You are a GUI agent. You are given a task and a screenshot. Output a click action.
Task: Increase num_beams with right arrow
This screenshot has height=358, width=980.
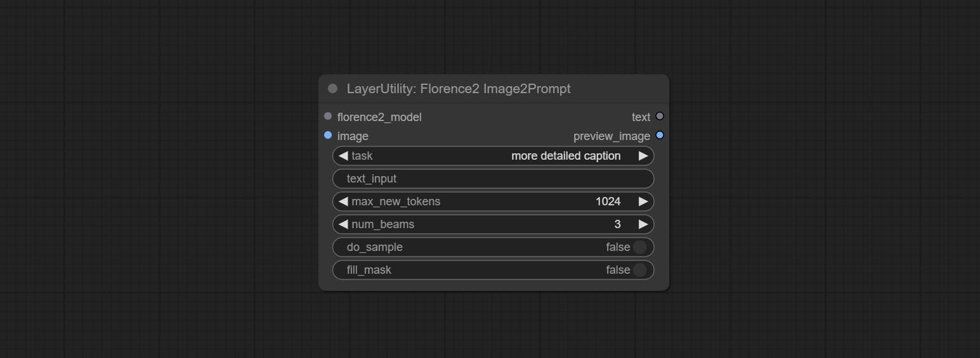point(643,224)
